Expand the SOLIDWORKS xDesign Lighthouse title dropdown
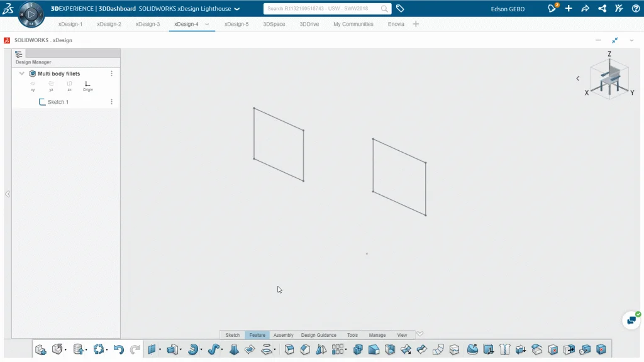644x362 pixels. click(x=237, y=9)
